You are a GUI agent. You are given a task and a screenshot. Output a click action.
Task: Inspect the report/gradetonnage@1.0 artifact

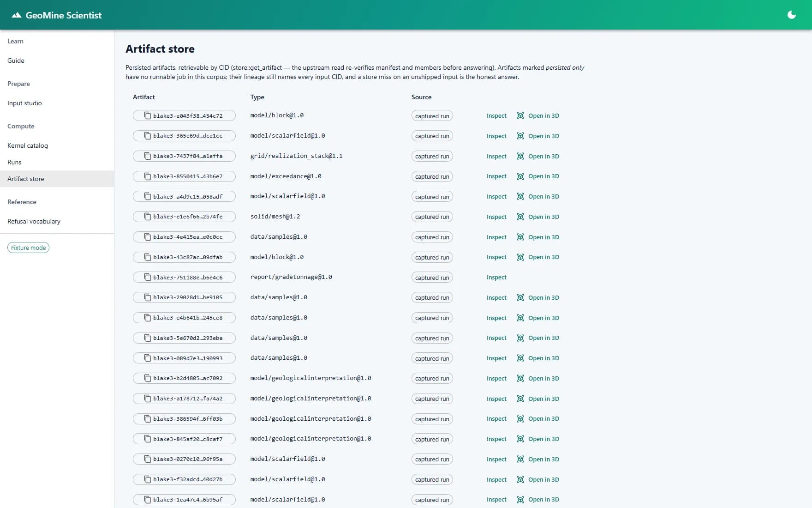pyautogui.click(x=496, y=277)
